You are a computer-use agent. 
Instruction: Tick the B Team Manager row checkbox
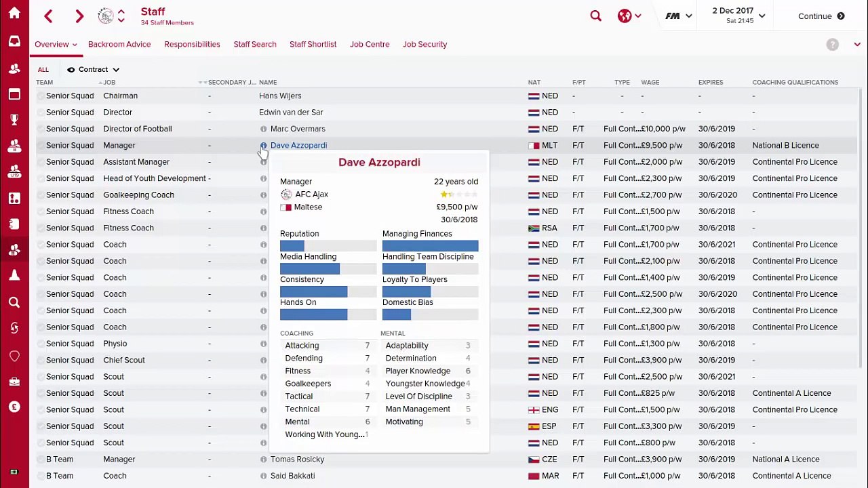click(x=41, y=460)
